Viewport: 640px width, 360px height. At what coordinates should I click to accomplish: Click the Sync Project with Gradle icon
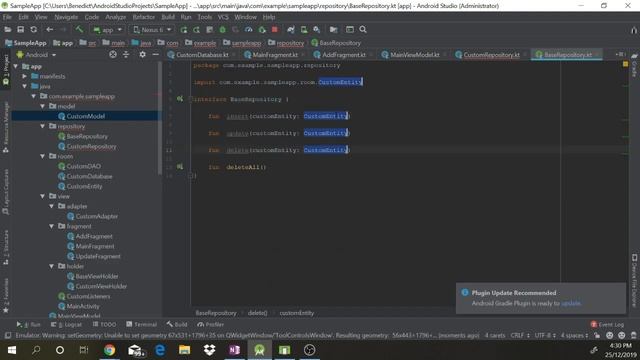pyautogui.click(x=291, y=29)
